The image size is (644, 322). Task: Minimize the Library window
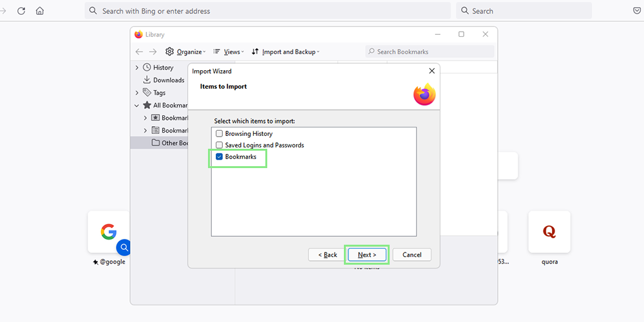pyautogui.click(x=437, y=35)
